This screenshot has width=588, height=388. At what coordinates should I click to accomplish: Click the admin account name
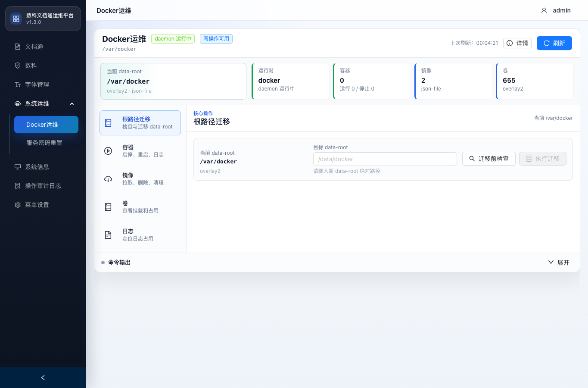click(x=562, y=10)
